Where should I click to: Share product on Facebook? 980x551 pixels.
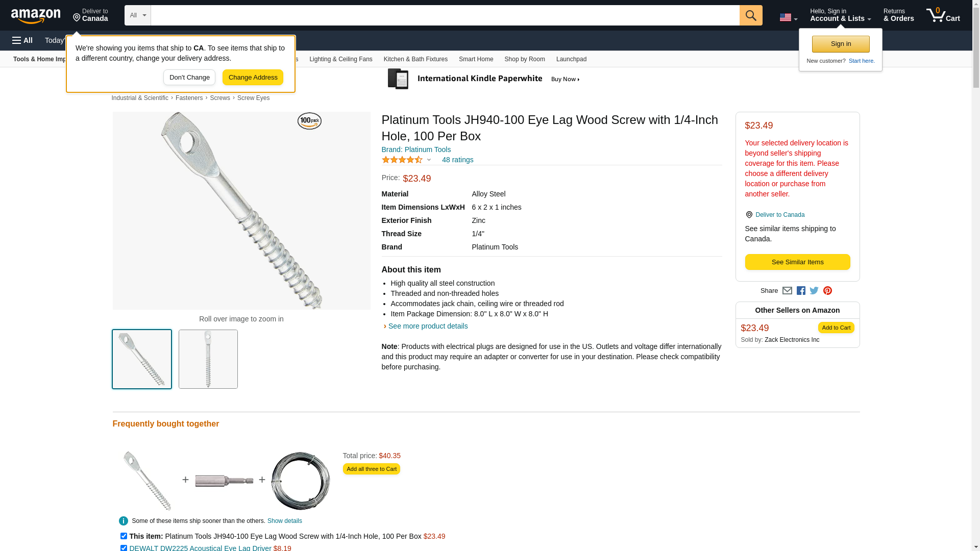(x=801, y=291)
